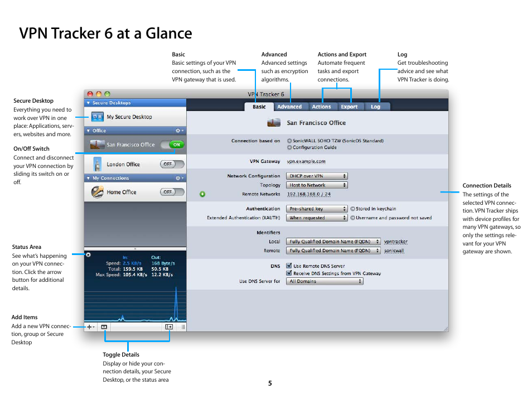Click the 159.5 KB total in value
532x404 pixels.
tap(133, 269)
